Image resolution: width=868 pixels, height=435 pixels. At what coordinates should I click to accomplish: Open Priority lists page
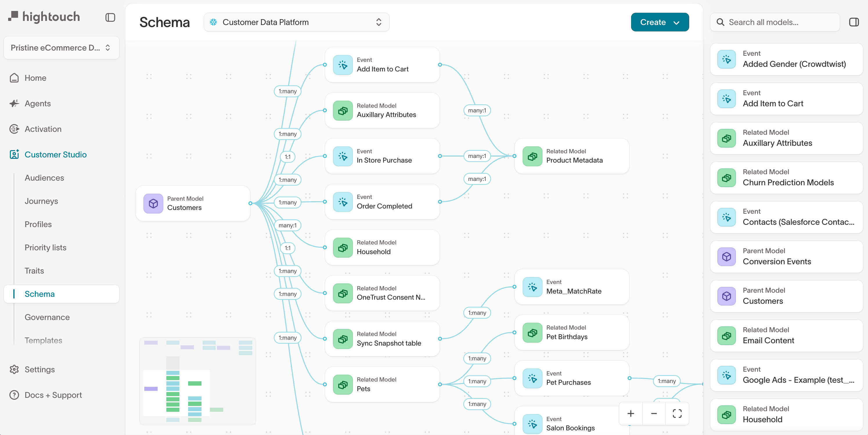tap(46, 248)
